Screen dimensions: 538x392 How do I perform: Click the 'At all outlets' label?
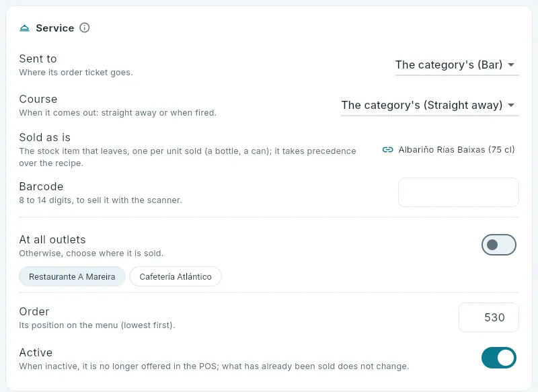(52, 240)
